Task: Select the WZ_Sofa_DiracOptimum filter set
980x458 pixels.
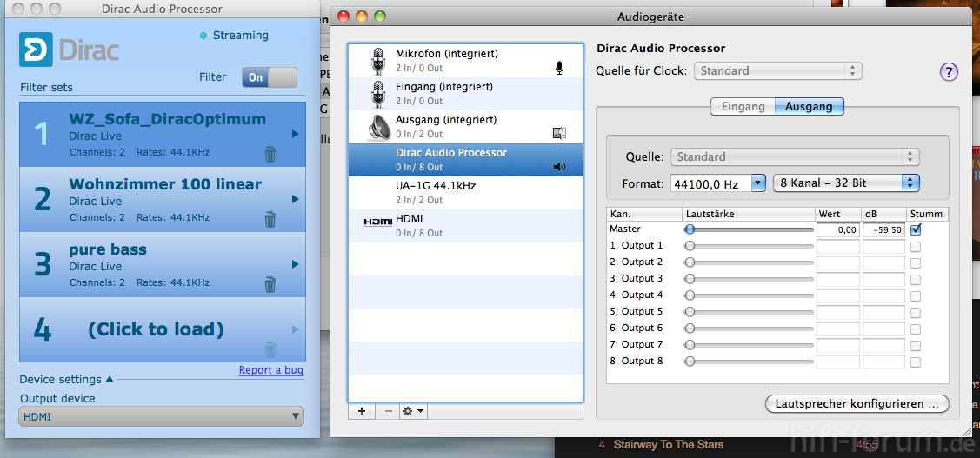Action: click(x=162, y=135)
